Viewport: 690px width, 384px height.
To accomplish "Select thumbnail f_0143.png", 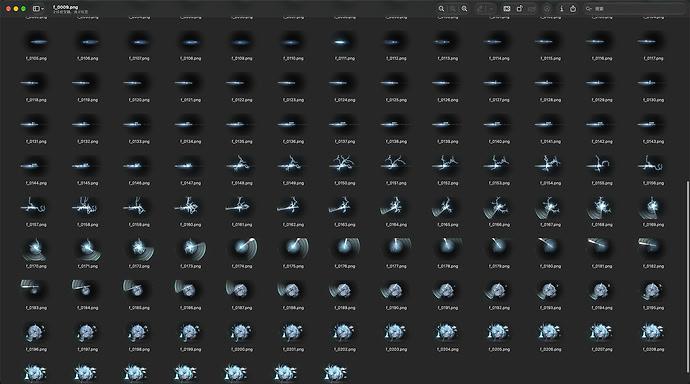I will click(653, 125).
